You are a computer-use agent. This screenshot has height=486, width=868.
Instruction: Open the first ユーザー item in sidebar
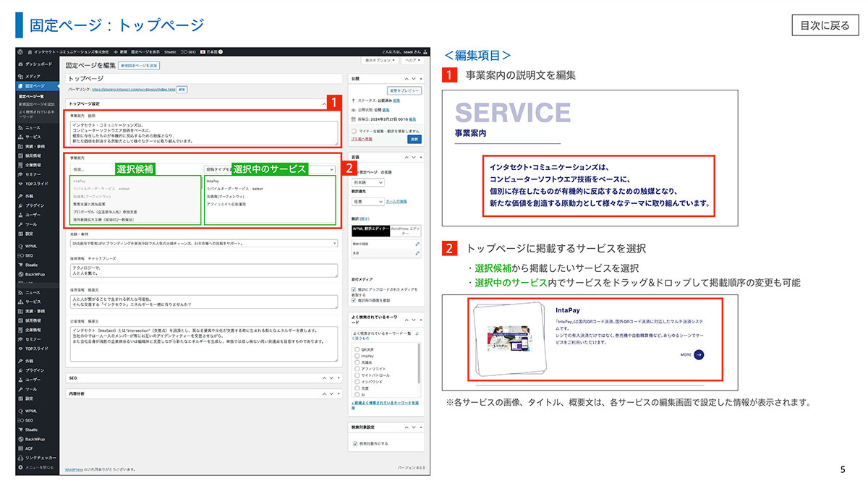coord(33,215)
